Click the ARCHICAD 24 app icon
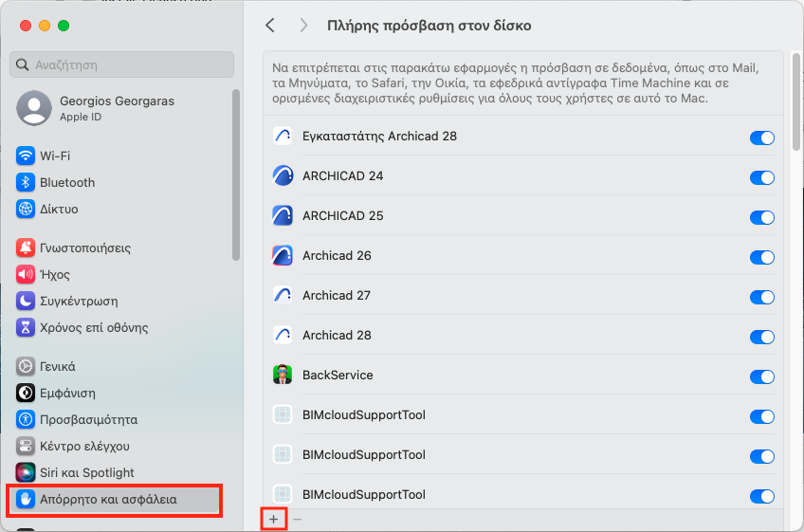The image size is (804, 532). pos(283,176)
